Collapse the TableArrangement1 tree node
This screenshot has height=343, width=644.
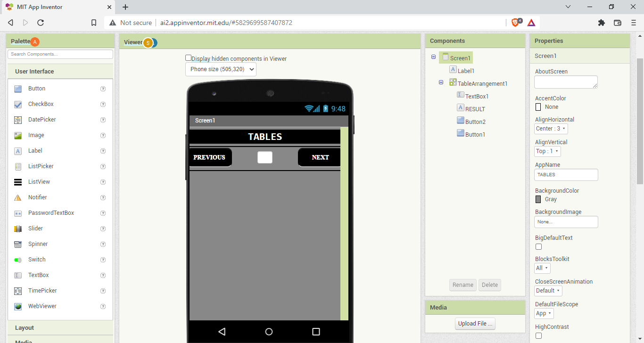[x=441, y=82]
